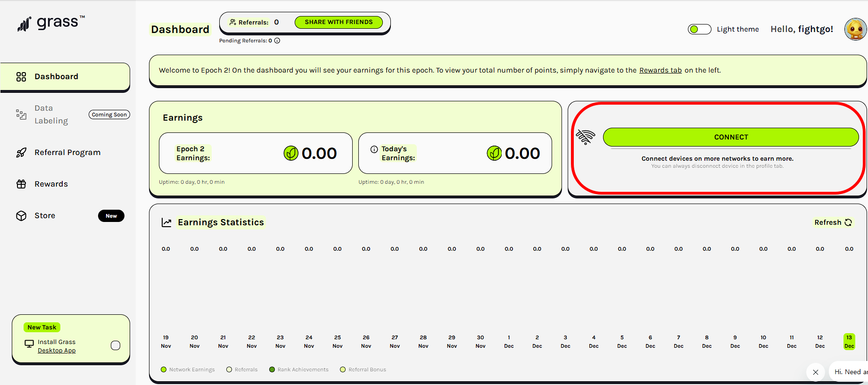This screenshot has height=385, width=868.
Task: Click the CONNECT button
Action: (731, 137)
